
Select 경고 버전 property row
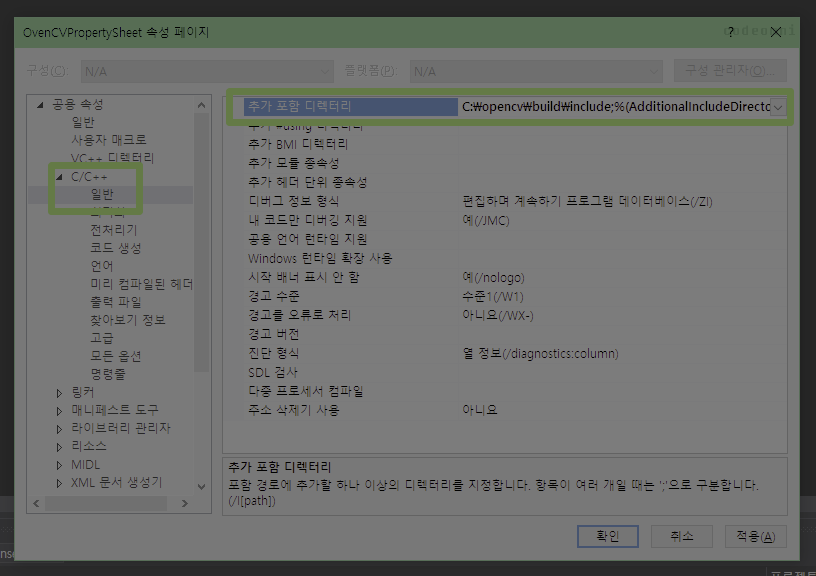274,334
